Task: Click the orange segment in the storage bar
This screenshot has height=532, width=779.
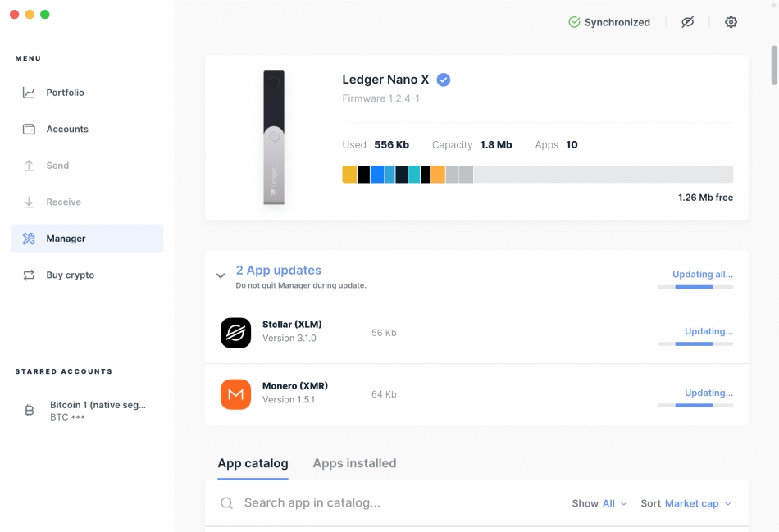Action: tap(438, 175)
